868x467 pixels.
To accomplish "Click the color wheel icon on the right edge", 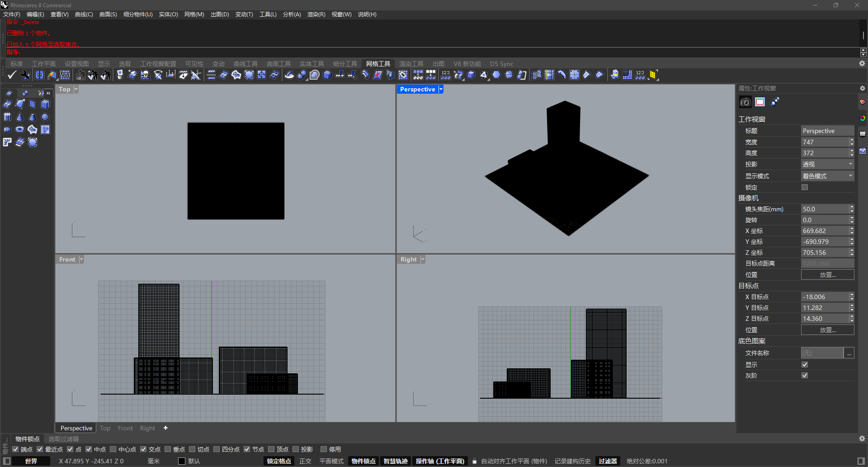I will pyautogui.click(x=863, y=118).
